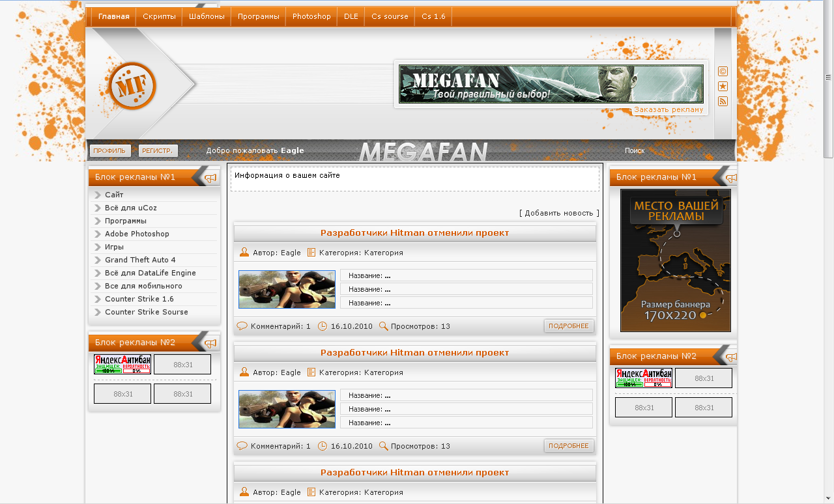The image size is (834, 504).
Task: Open Photoshop menu tab
Action: click(x=311, y=17)
